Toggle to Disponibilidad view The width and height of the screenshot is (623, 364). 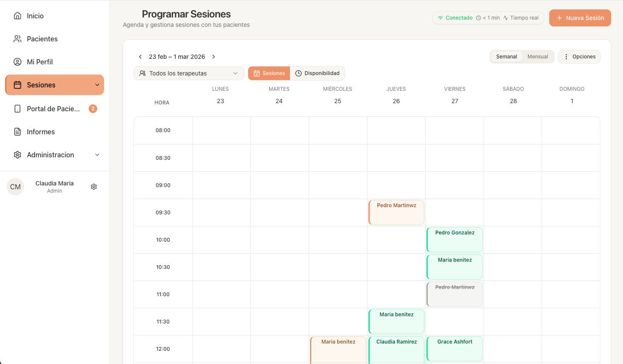tap(317, 73)
